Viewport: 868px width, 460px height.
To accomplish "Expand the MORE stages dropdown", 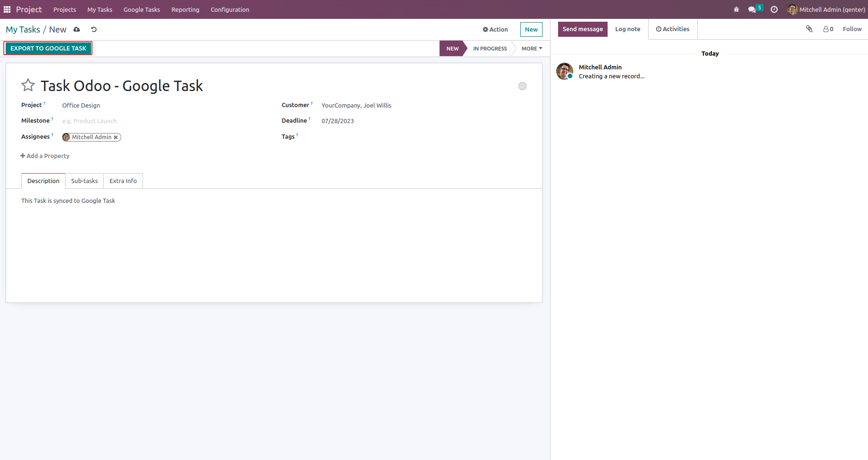I will 532,49.
